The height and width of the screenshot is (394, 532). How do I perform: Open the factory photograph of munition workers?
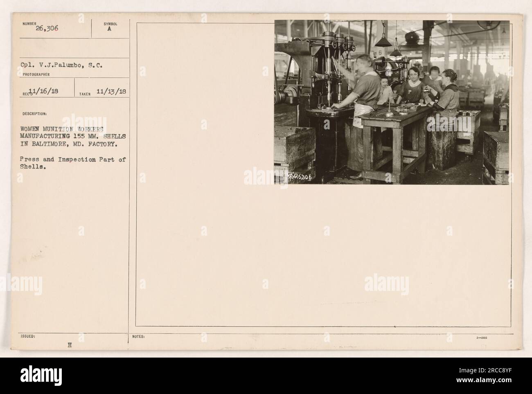pos(392,102)
